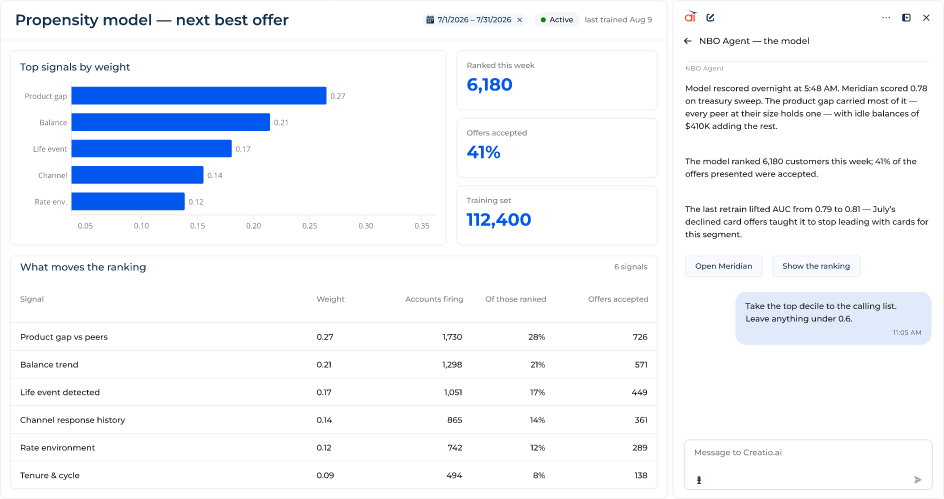
Task: Click Open Meridian button
Action: (x=724, y=266)
